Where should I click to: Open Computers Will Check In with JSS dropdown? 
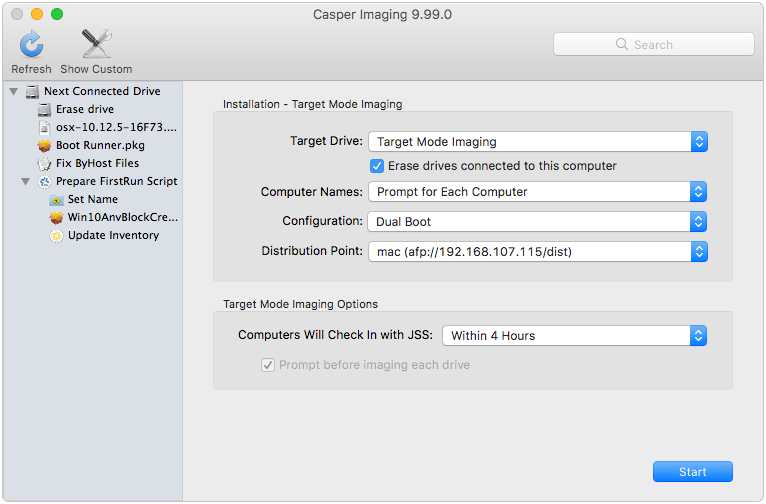(574, 336)
